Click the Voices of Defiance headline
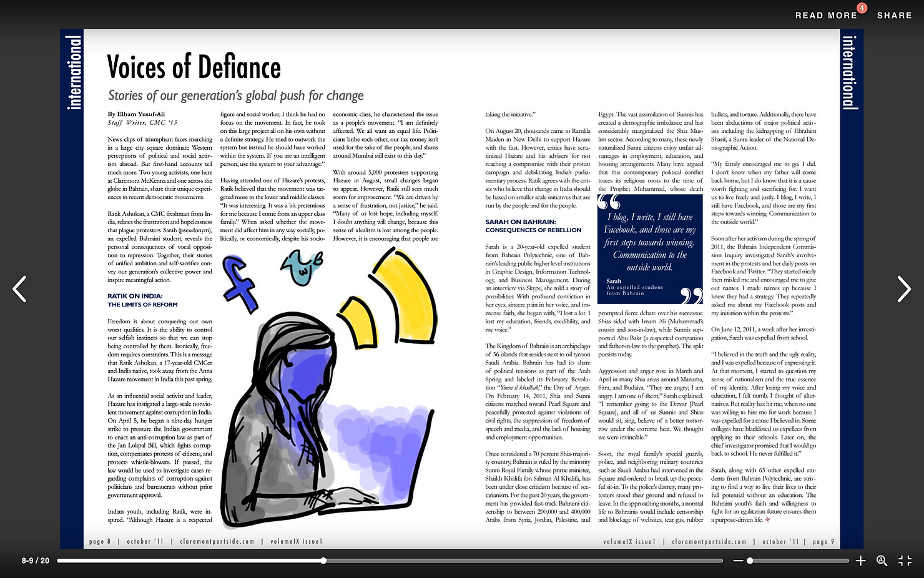Image resolution: width=924 pixels, height=578 pixels. pos(194,67)
